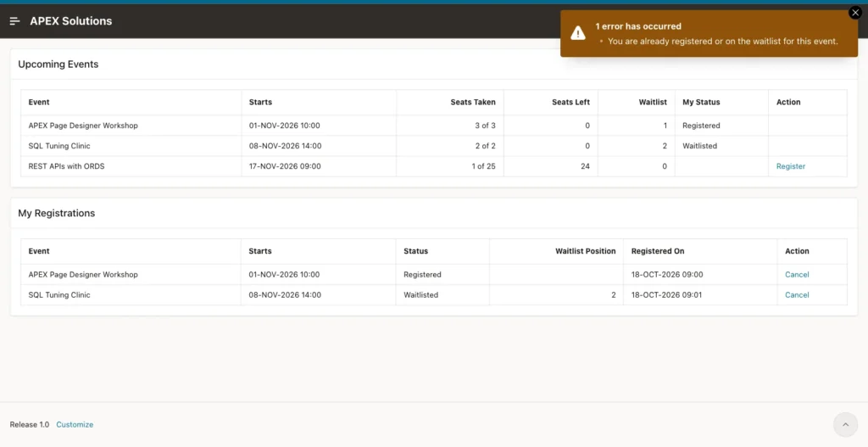Click the My Status column header
The image size is (868, 447).
tap(701, 102)
